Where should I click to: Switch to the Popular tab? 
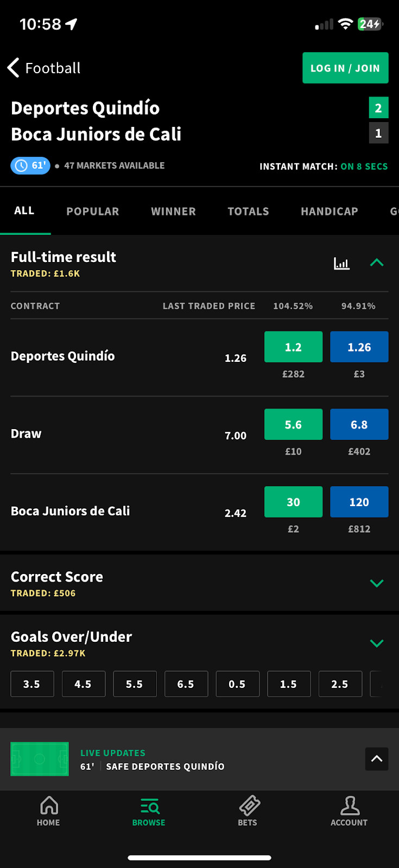click(x=92, y=212)
